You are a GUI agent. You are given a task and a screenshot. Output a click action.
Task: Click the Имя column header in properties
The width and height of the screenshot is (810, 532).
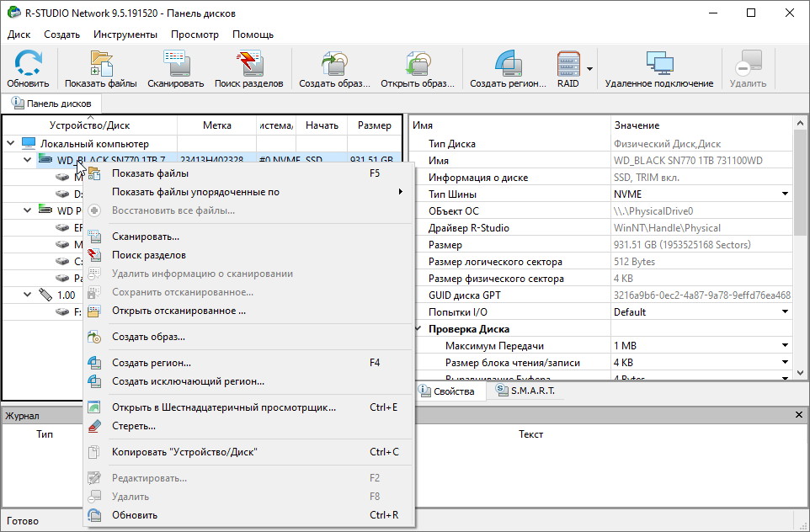510,125
